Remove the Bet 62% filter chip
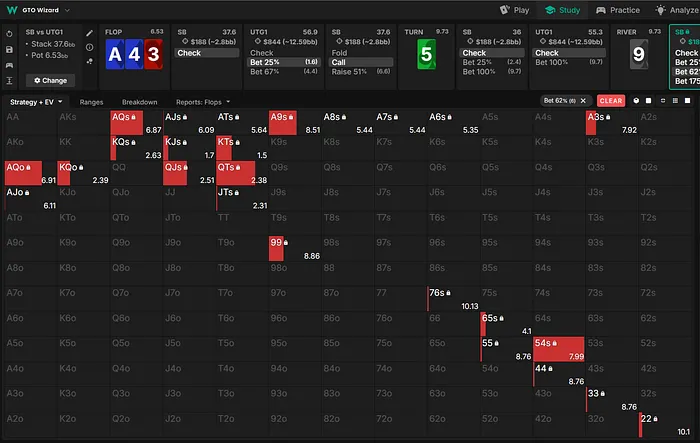 pyautogui.click(x=583, y=101)
